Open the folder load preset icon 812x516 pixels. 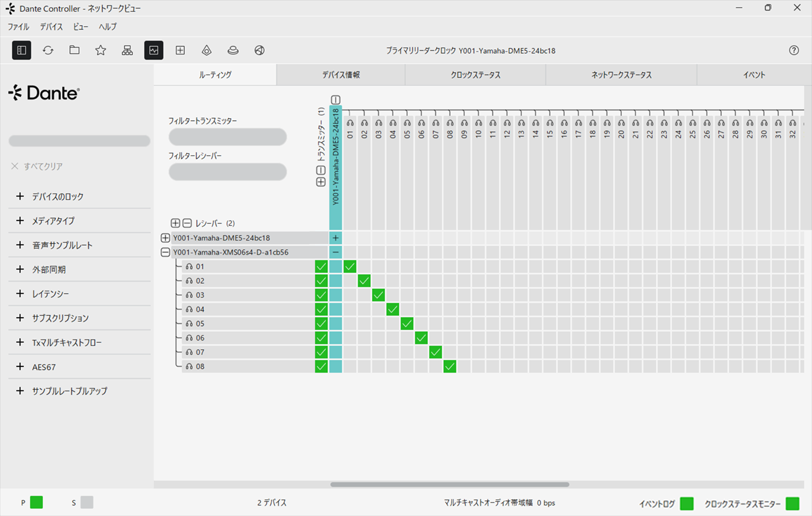point(74,50)
